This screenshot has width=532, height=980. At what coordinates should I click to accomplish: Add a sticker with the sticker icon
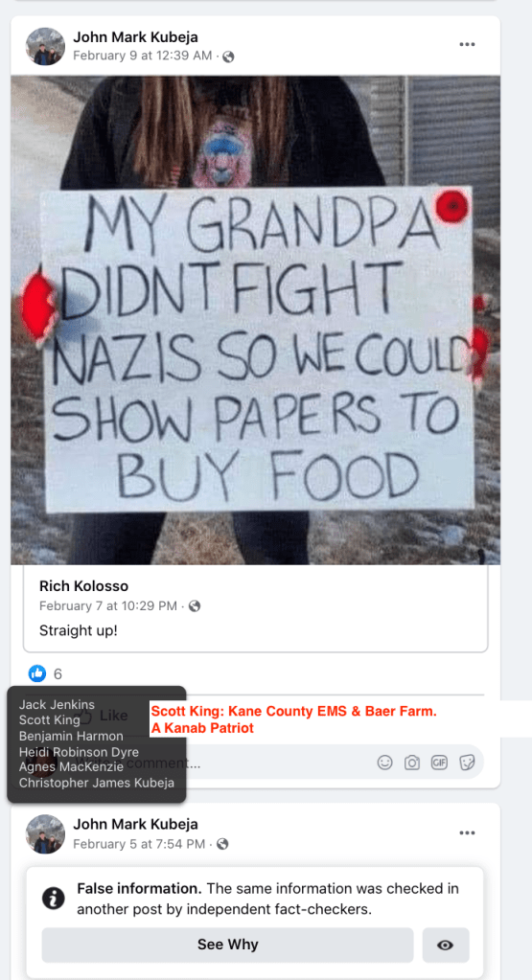467,763
